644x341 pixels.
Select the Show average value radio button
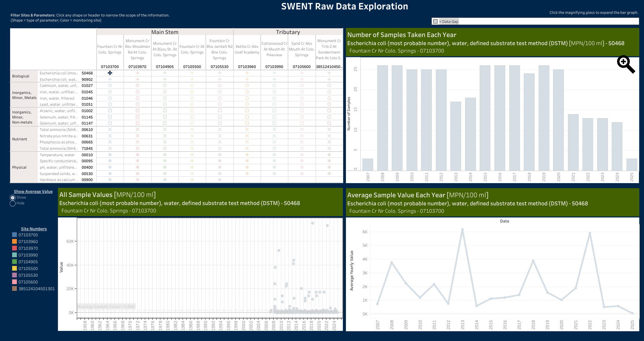[x=13, y=198]
